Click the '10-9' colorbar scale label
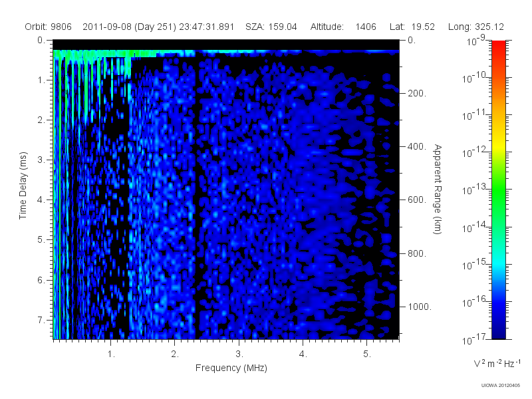Image resolution: width=532 pixels, height=399 pixels. [476, 41]
